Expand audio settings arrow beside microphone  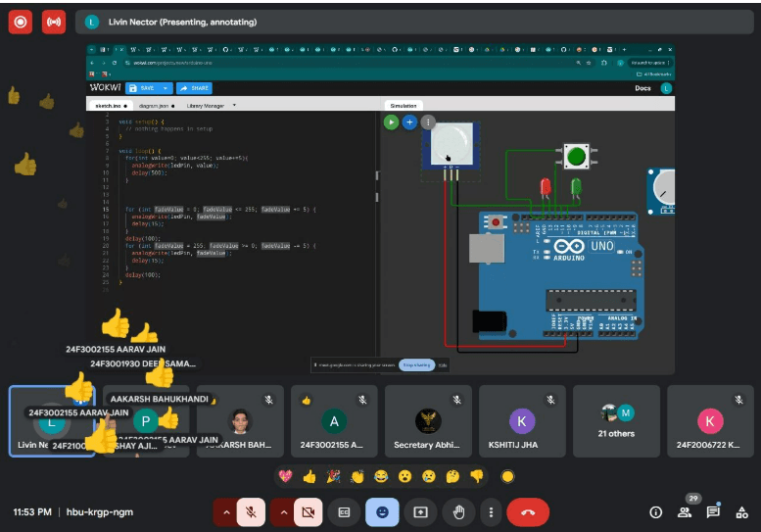pyautogui.click(x=225, y=512)
